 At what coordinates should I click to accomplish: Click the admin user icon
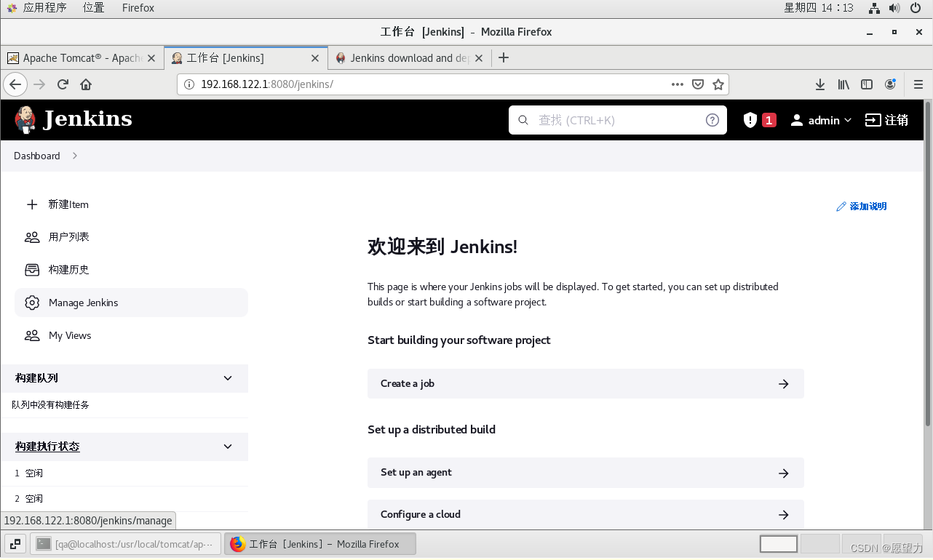tap(797, 120)
